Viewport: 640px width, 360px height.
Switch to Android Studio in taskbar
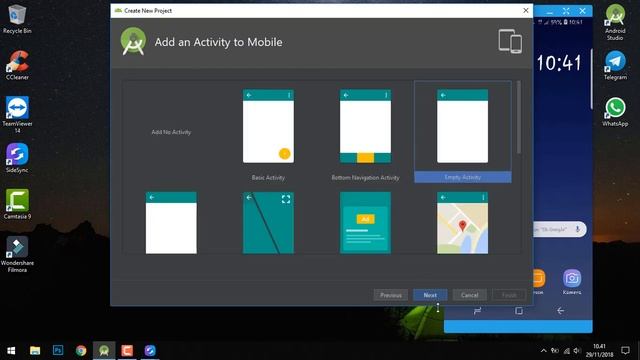(104, 351)
